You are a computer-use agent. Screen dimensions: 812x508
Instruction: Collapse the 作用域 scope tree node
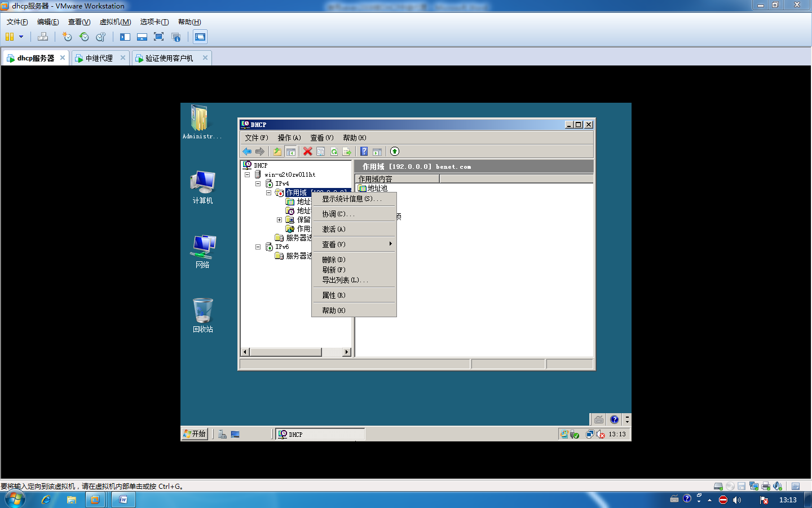[268, 192]
